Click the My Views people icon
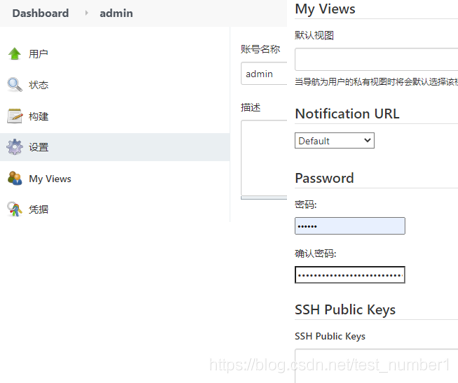The height and width of the screenshot is (383, 458). click(x=15, y=178)
